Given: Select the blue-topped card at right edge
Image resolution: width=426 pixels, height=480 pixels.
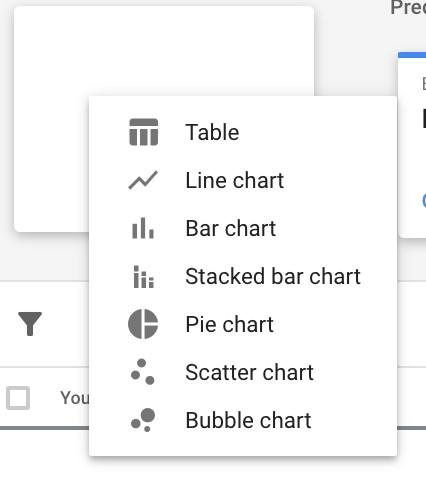Looking at the screenshot, I should click(x=412, y=145).
